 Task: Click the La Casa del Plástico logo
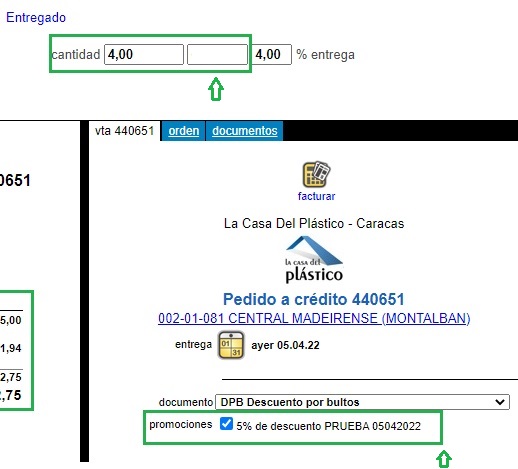click(x=314, y=259)
